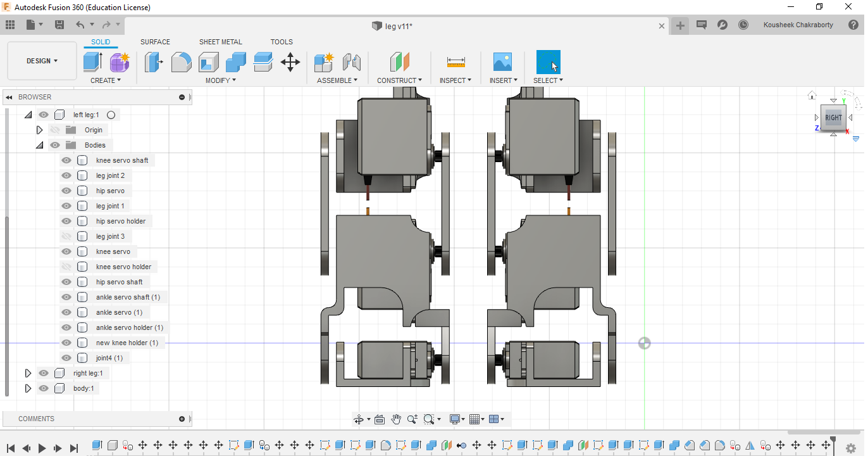
Task: Switch to the SURFACE tab
Action: tap(155, 42)
